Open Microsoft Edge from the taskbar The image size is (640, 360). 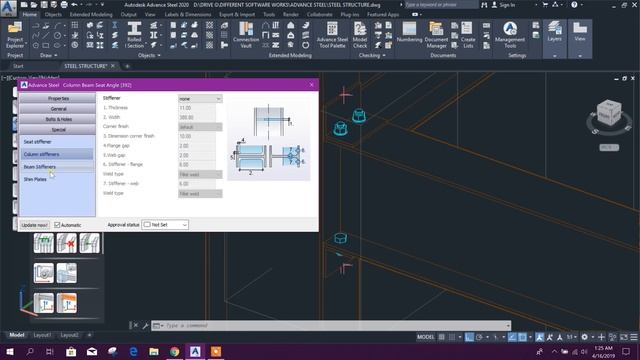click(133, 351)
